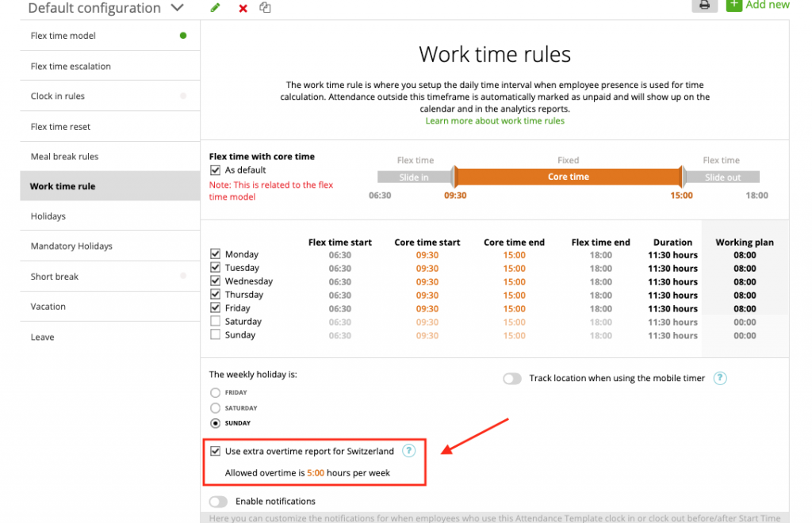
Task: Open help for Switzerland overtime report
Action: click(408, 451)
